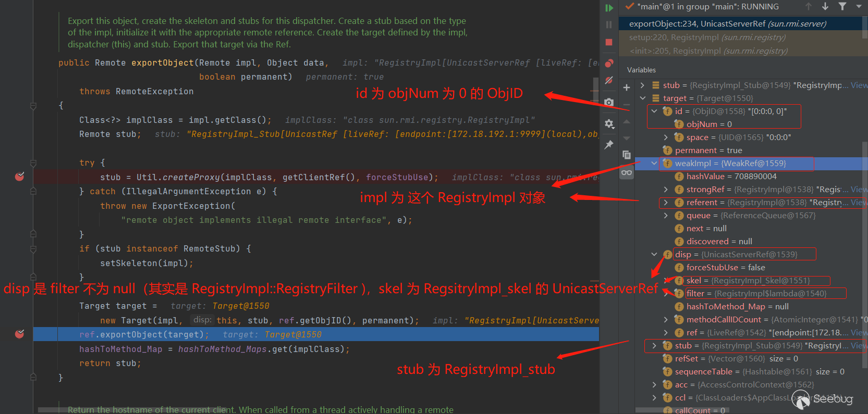Expand the ccl ClassLoaders node

click(x=654, y=397)
